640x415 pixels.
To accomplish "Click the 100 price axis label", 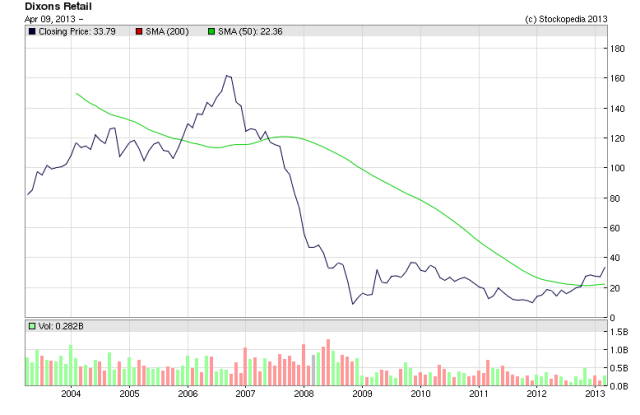I will pyautogui.click(x=618, y=168).
